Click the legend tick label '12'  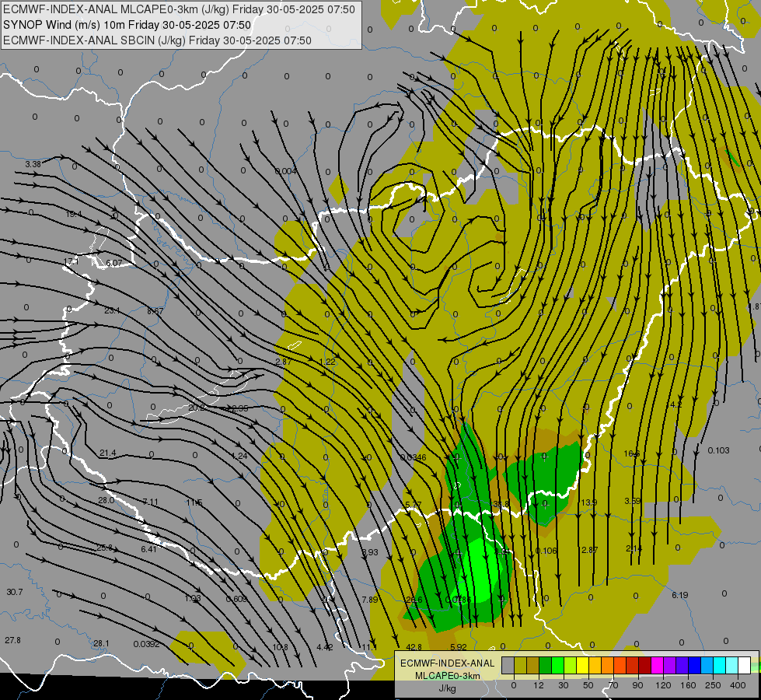(x=538, y=685)
